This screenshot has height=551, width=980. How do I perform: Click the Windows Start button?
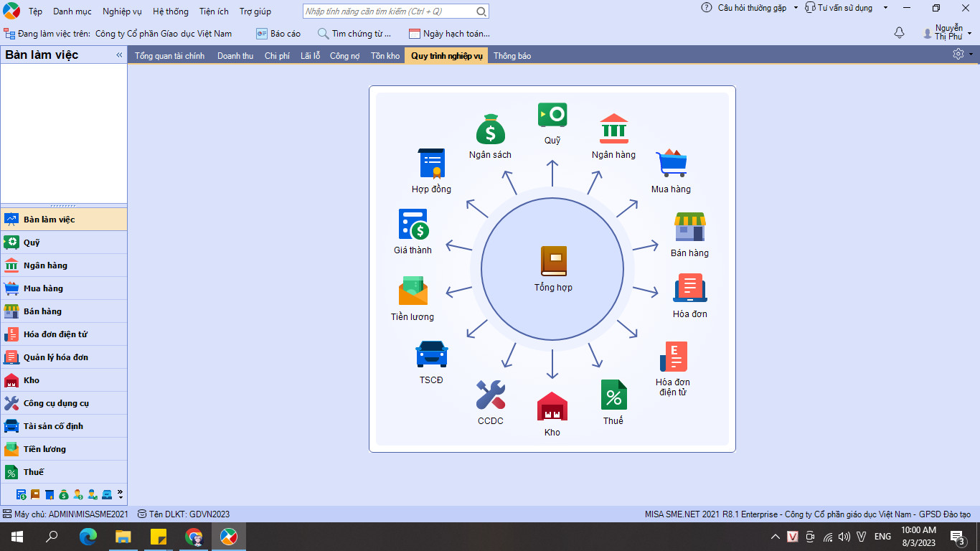17,536
